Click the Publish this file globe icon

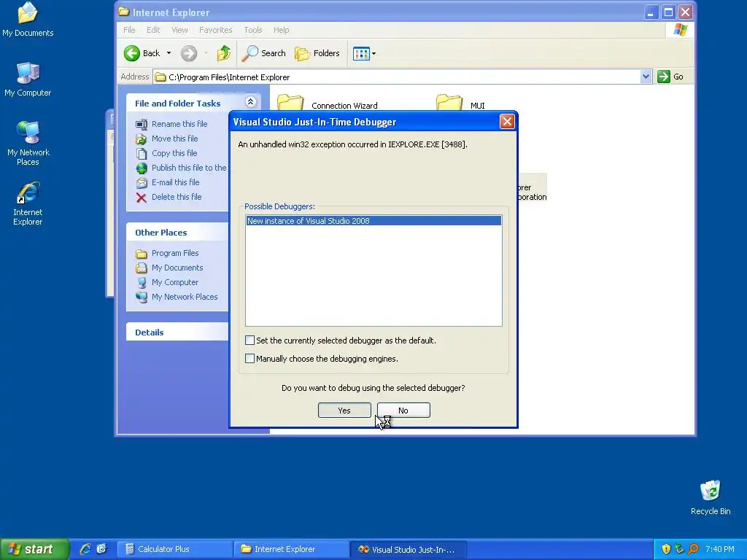(142, 168)
